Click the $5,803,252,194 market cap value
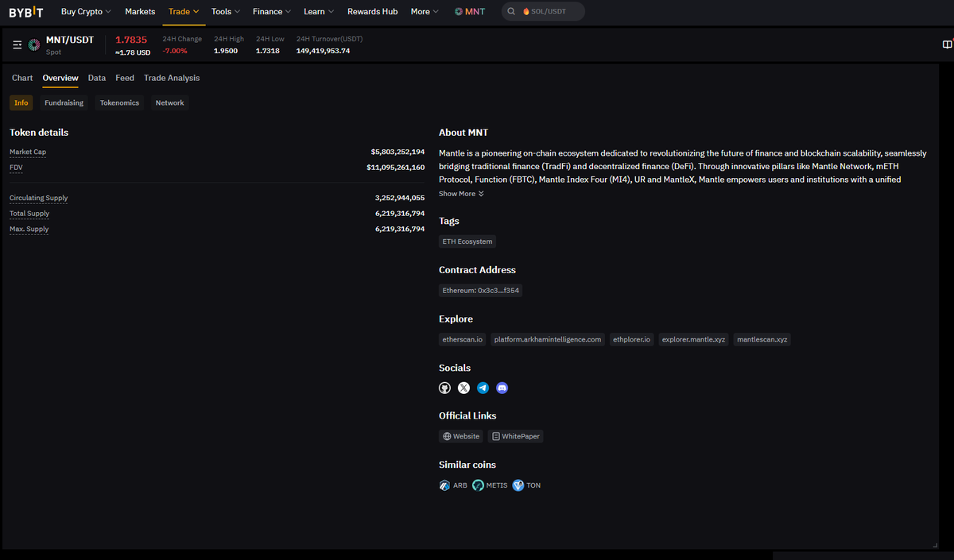This screenshot has width=954, height=560. pyautogui.click(x=397, y=152)
